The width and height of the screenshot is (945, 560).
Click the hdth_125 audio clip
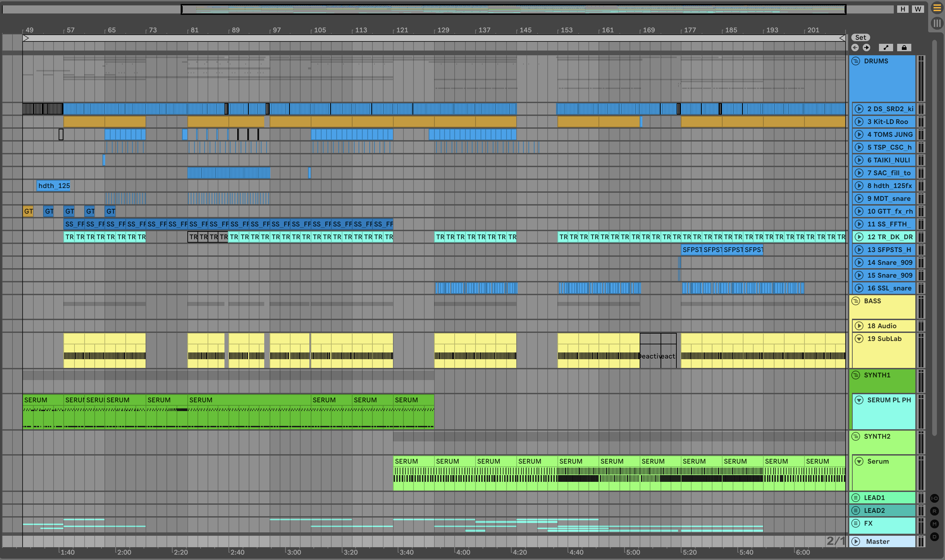pyautogui.click(x=53, y=186)
